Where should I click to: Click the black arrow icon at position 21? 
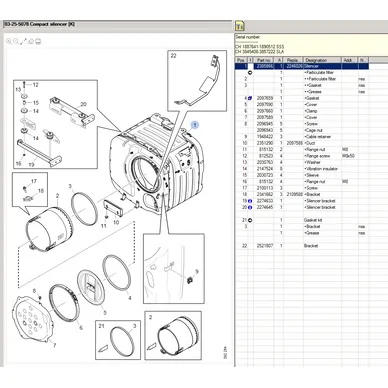click(x=250, y=220)
